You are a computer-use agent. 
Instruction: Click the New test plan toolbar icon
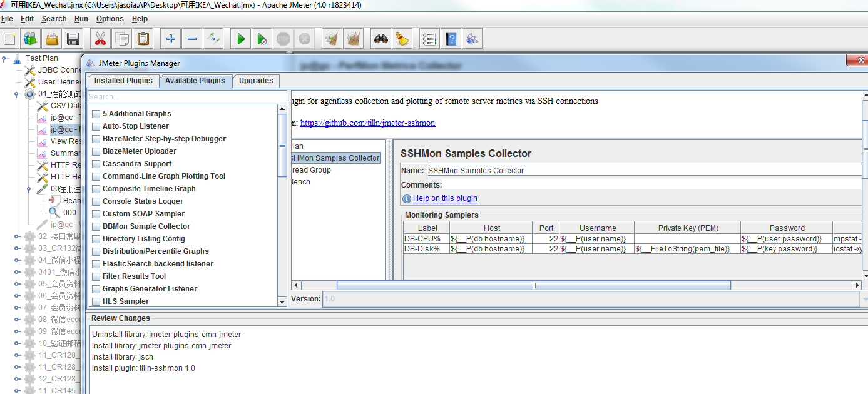click(x=9, y=39)
